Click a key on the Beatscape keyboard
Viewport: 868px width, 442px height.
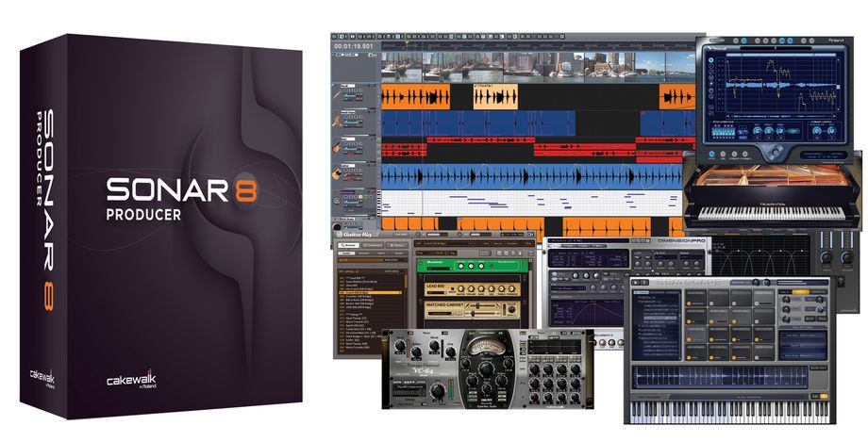(x=729, y=412)
